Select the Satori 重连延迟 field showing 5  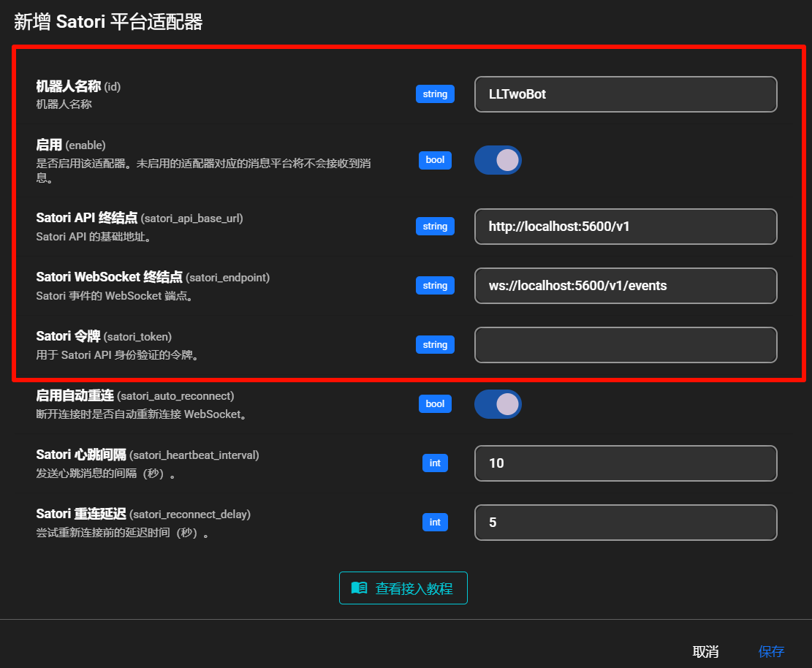pyautogui.click(x=625, y=523)
